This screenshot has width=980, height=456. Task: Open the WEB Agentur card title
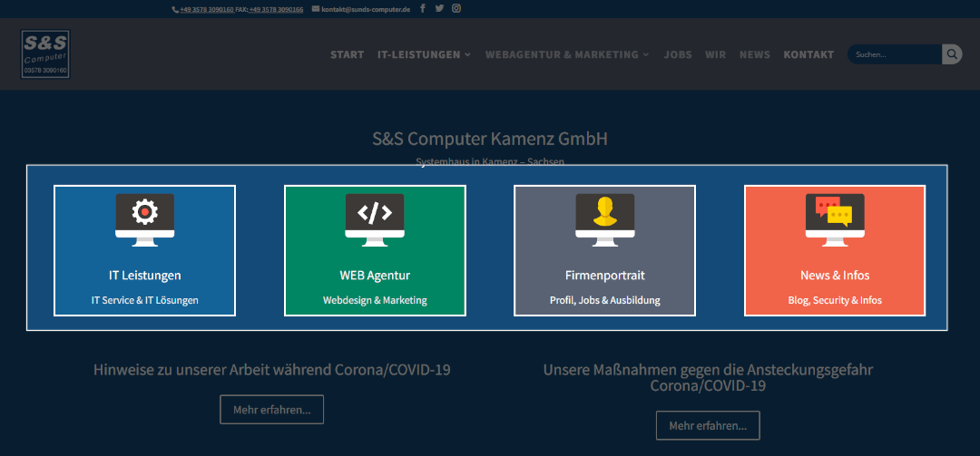tap(375, 276)
